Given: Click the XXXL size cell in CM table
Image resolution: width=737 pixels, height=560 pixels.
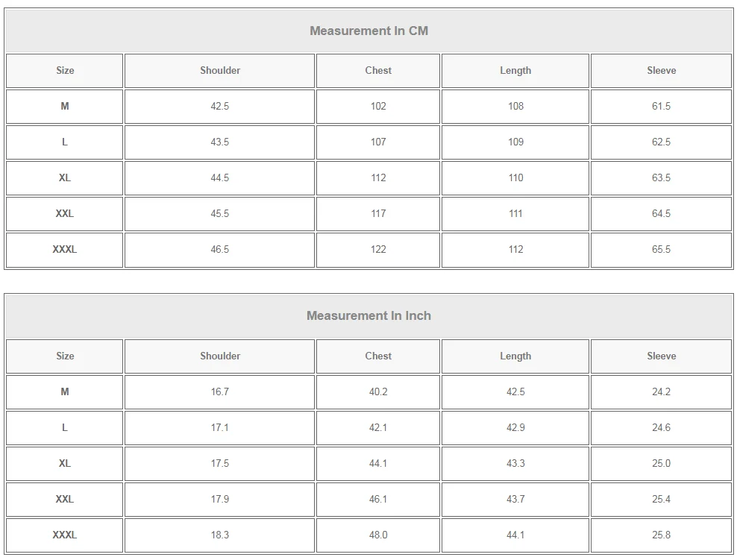Looking at the screenshot, I should 65,250.
